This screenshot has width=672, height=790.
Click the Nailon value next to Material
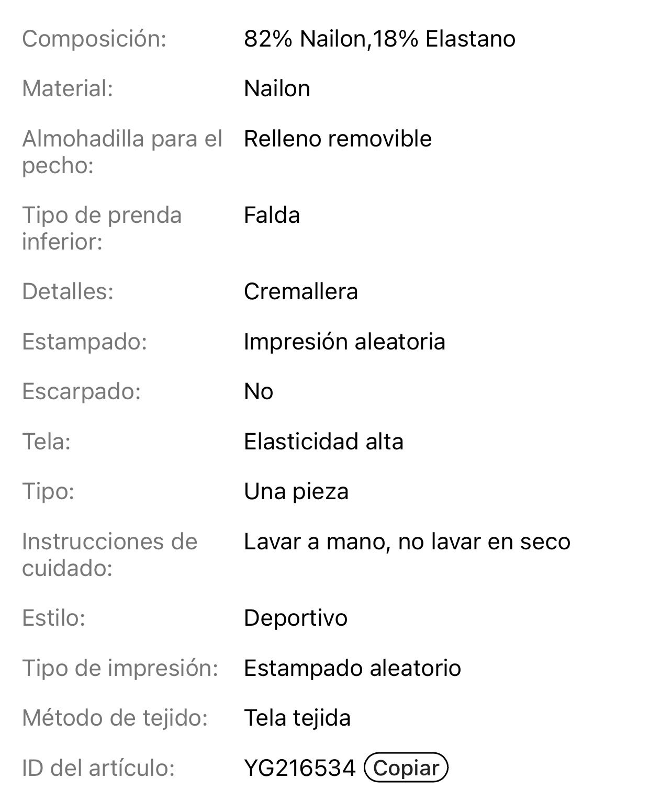277,88
